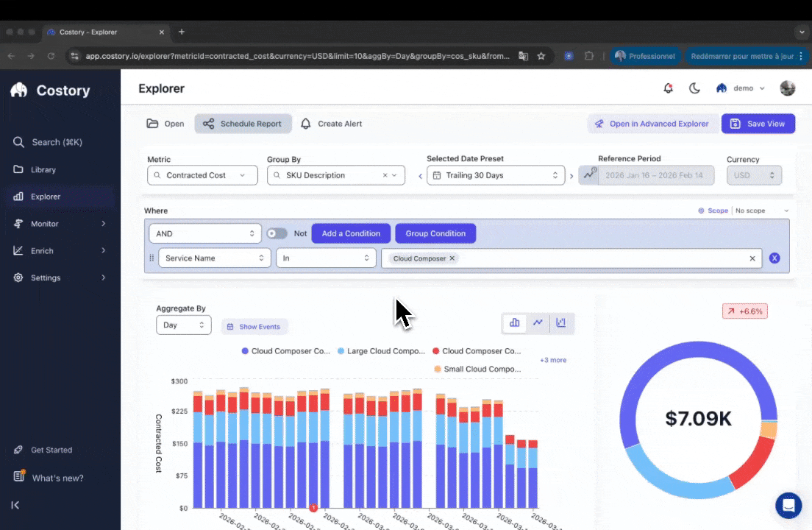
Task: Open the AND condition operator dropdown
Action: pyautogui.click(x=204, y=233)
